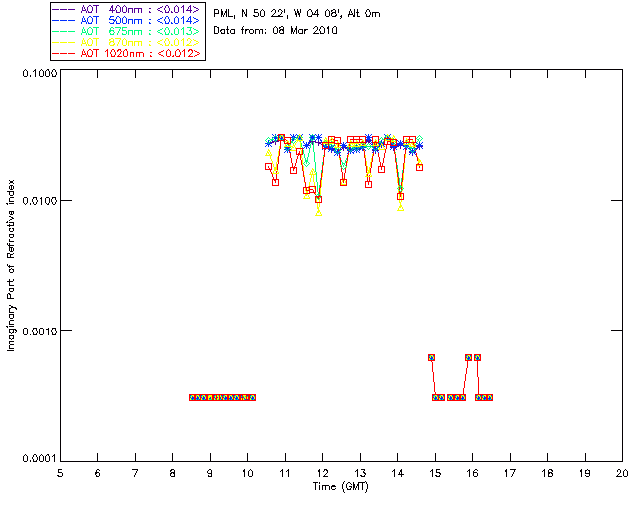The height and width of the screenshot is (512, 640).
Task: Click the x-axis tick label 6
Action: click(98, 473)
